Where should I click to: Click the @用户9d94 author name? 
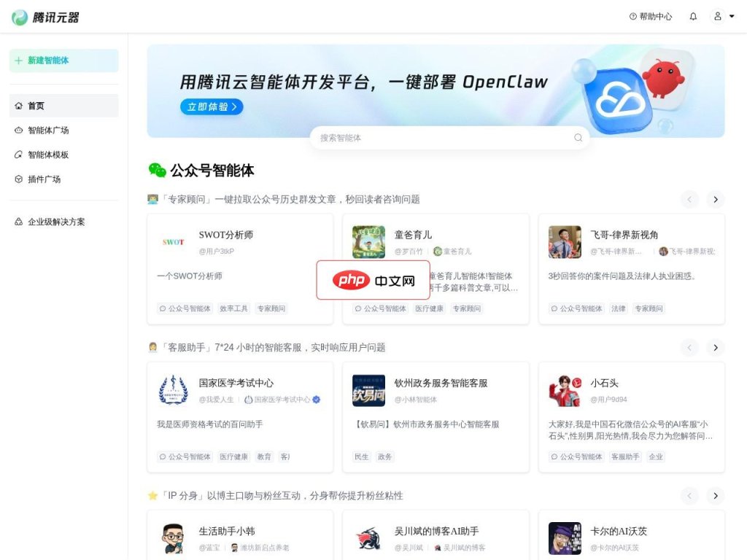click(609, 399)
